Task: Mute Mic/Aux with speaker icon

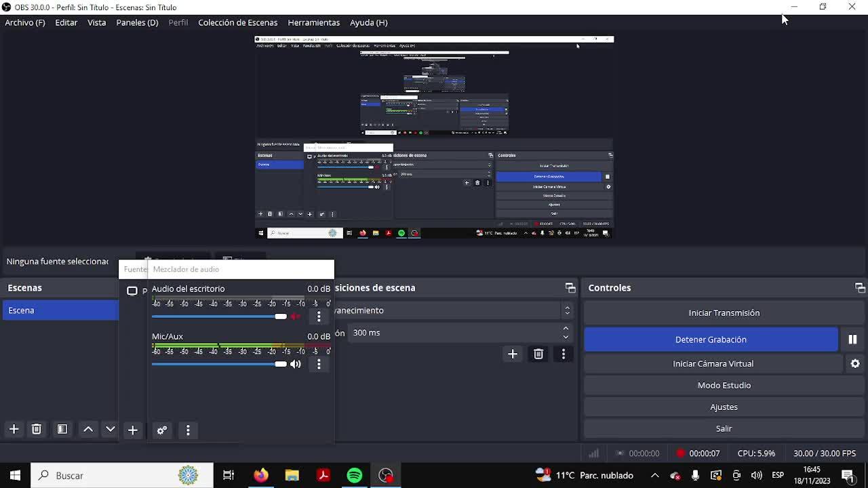Action: tap(296, 364)
